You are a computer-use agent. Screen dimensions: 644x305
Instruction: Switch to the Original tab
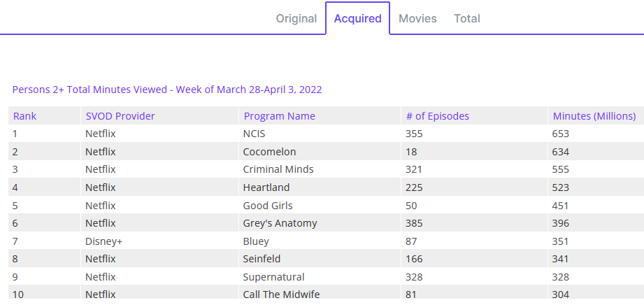click(296, 18)
